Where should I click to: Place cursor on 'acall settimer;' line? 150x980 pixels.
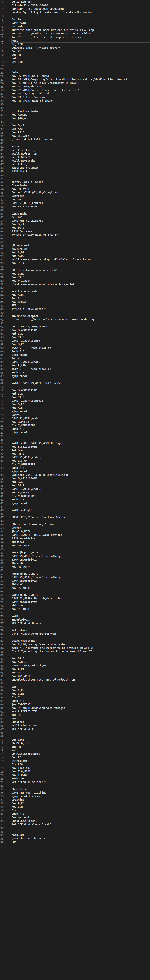pos(23,150)
